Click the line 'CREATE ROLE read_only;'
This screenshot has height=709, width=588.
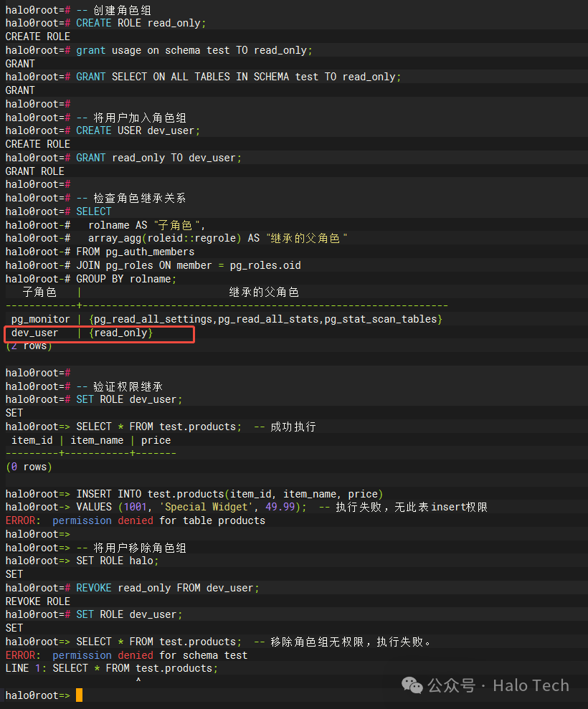pos(141,23)
